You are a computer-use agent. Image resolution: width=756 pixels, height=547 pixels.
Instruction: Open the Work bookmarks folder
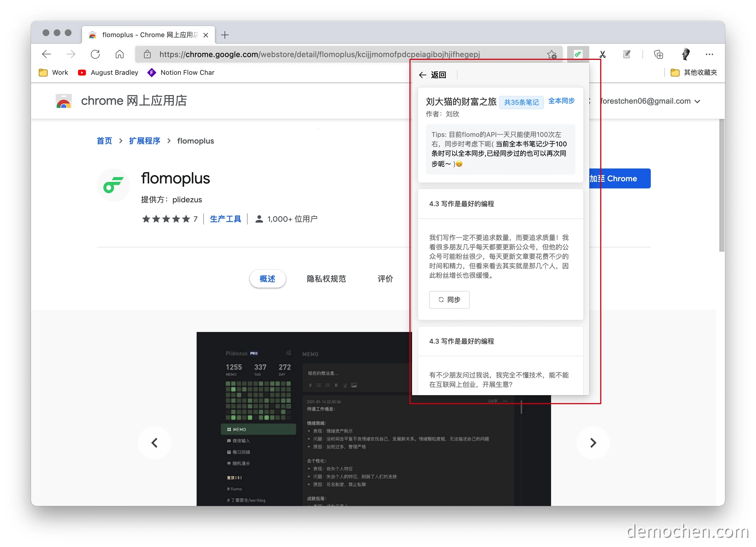(53, 72)
